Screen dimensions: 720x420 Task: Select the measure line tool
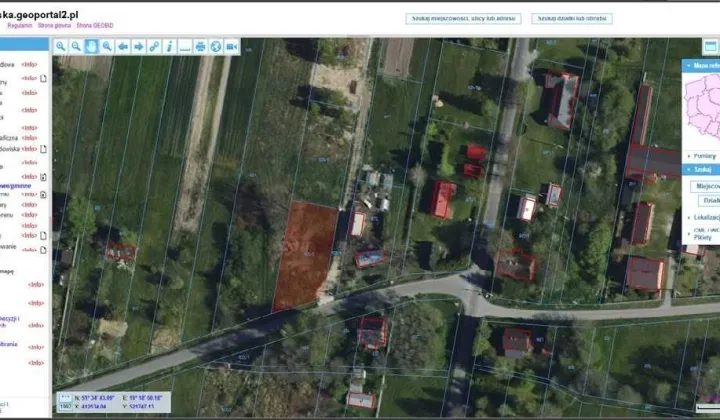pyautogui.click(x=185, y=46)
